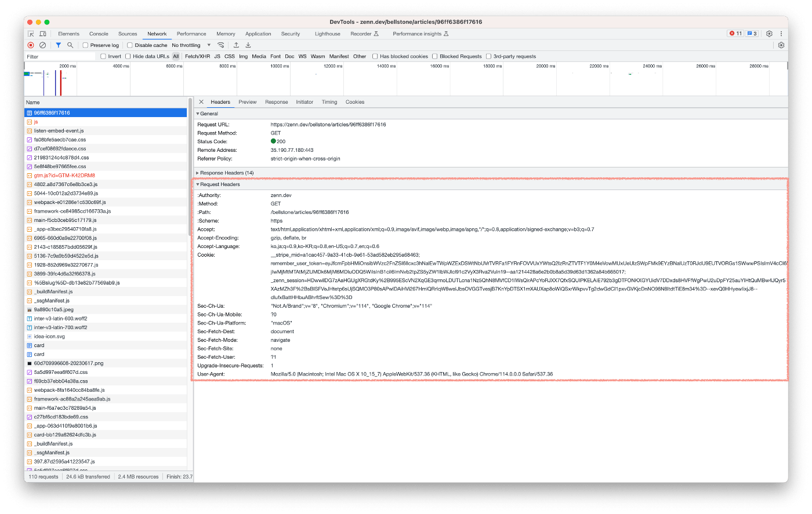
Task: Stop recording network log
Action: tap(31, 45)
